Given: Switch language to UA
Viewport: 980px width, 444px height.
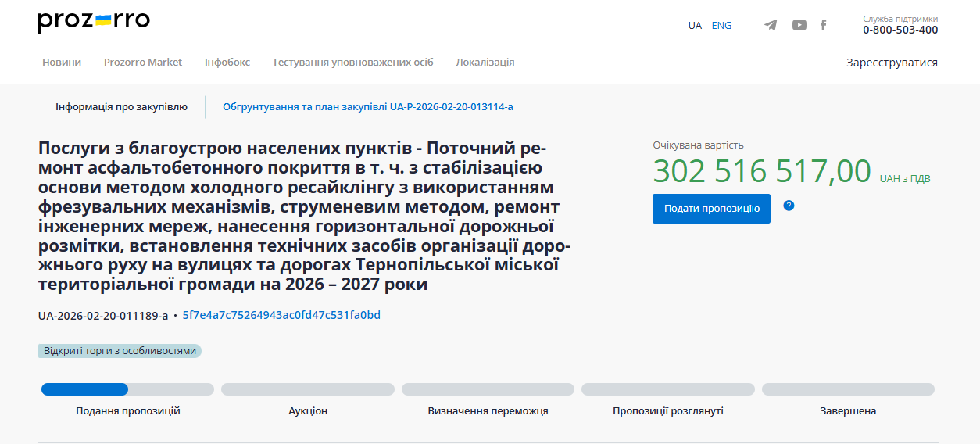Looking at the screenshot, I should (694, 25).
